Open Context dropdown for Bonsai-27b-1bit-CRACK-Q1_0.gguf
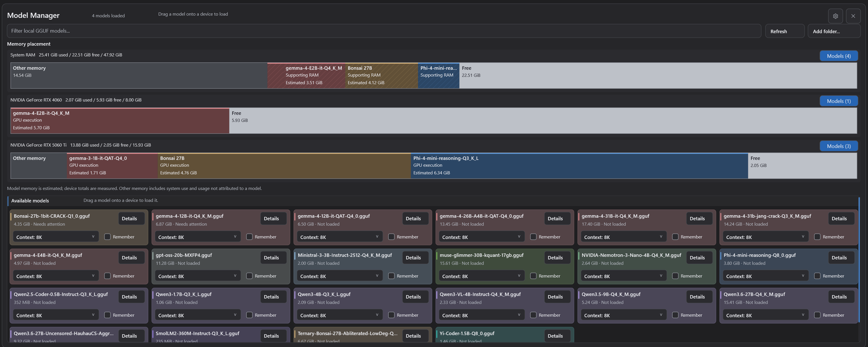Image resolution: width=868 pixels, height=347 pixels. pyautogui.click(x=56, y=237)
